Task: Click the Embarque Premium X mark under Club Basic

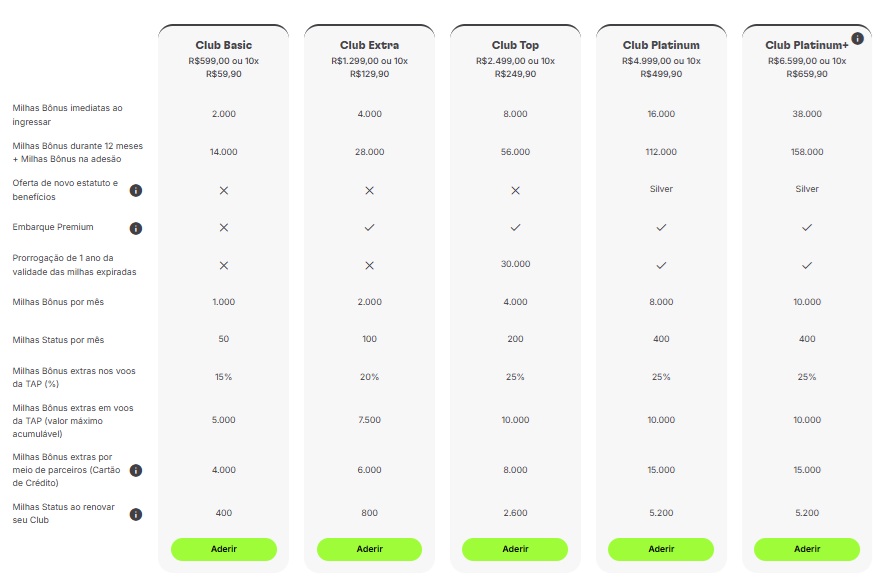Action: pyautogui.click(x=224, y=228)
